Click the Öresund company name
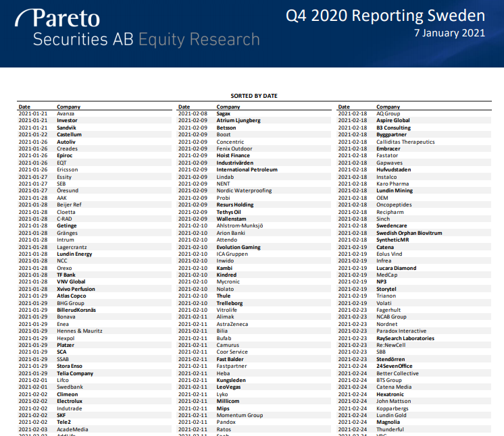 point(68,190)
